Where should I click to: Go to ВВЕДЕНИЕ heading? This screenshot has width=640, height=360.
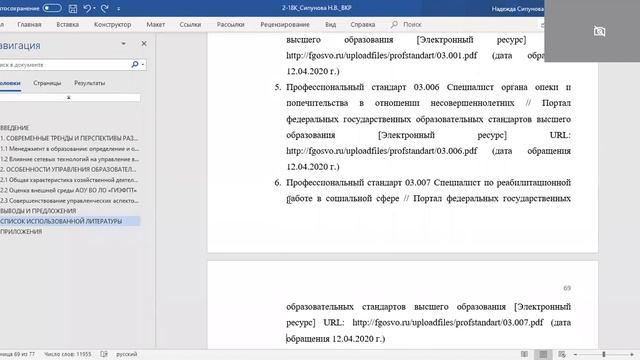14,128
